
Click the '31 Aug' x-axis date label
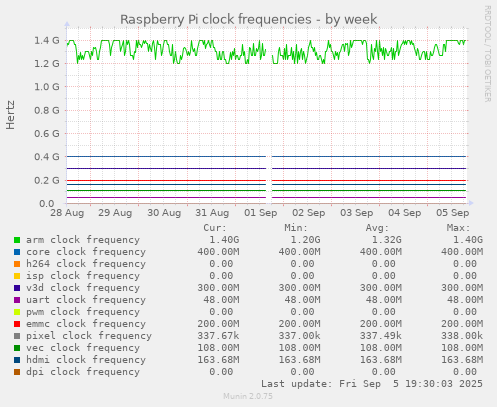pyautogui.click(x=212, y=213)
